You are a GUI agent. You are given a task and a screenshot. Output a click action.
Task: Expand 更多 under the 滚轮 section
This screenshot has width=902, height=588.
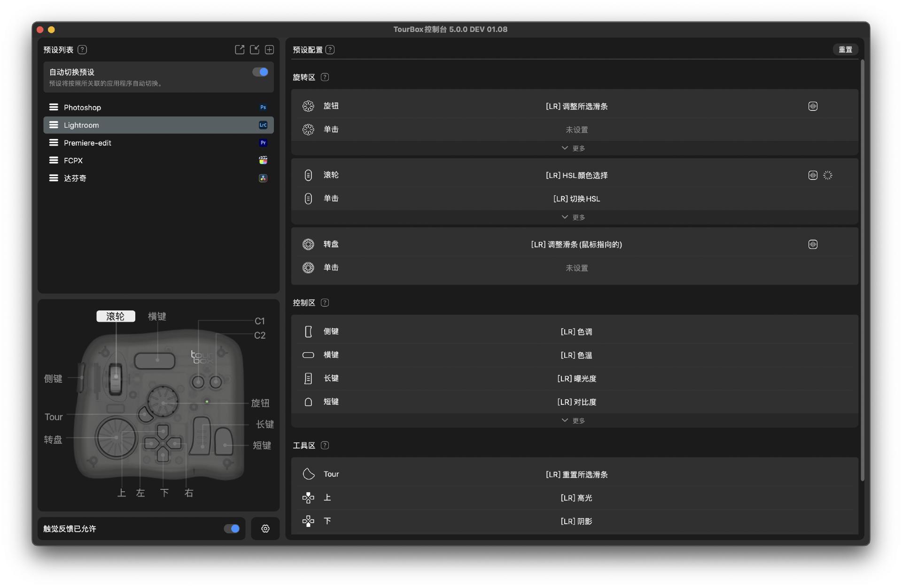574,217
